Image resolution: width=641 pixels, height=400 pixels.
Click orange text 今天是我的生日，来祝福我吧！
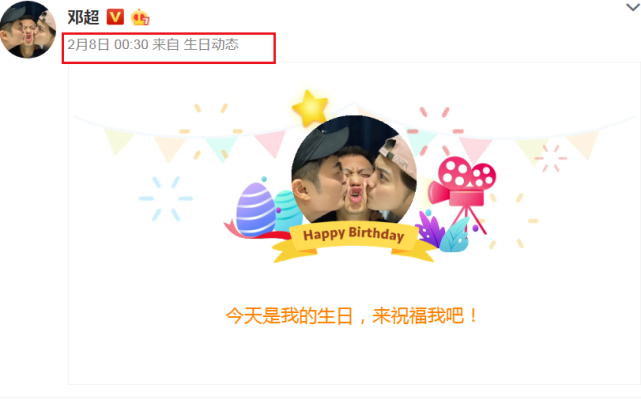coord(352,316)
